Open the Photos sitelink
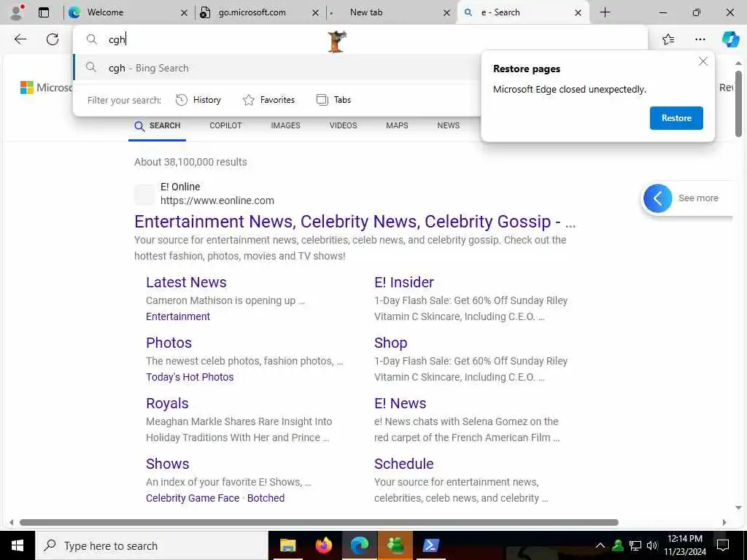This screenshot has width=747, height=560. pos(169,343)
